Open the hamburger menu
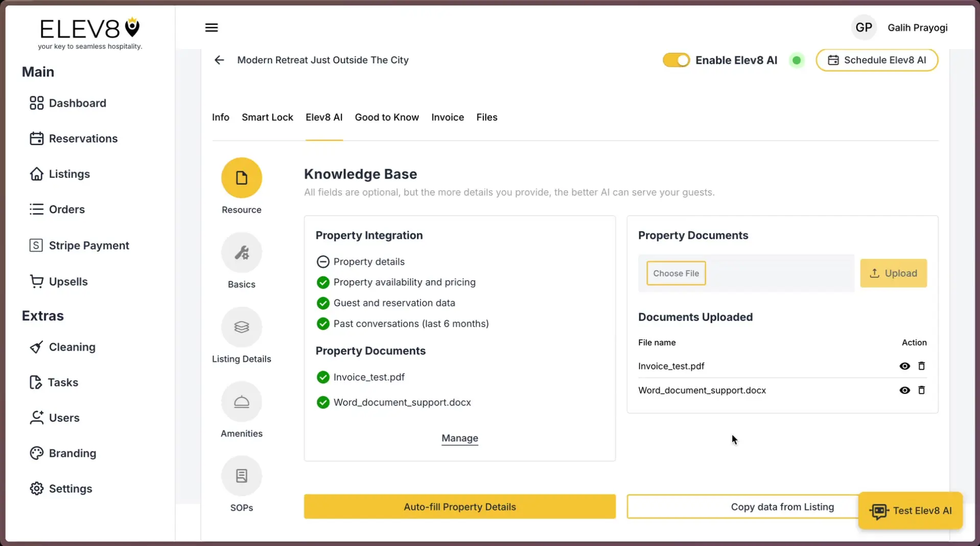 pyautogui.click(x=212, y=27)
